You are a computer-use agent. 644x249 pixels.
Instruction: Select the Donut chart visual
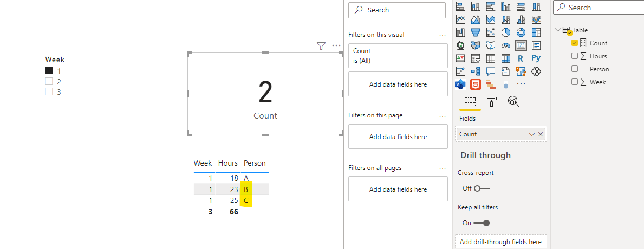(521, 32)
